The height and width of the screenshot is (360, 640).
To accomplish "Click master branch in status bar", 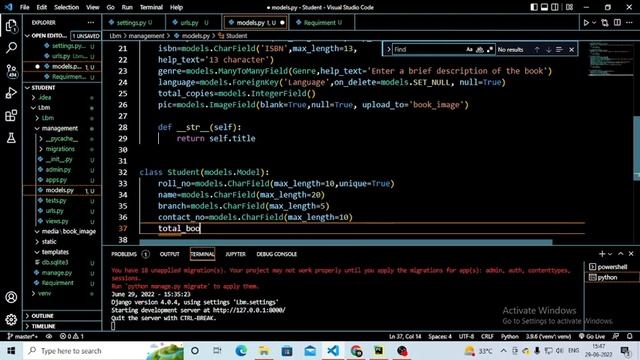I will [22, 336].
